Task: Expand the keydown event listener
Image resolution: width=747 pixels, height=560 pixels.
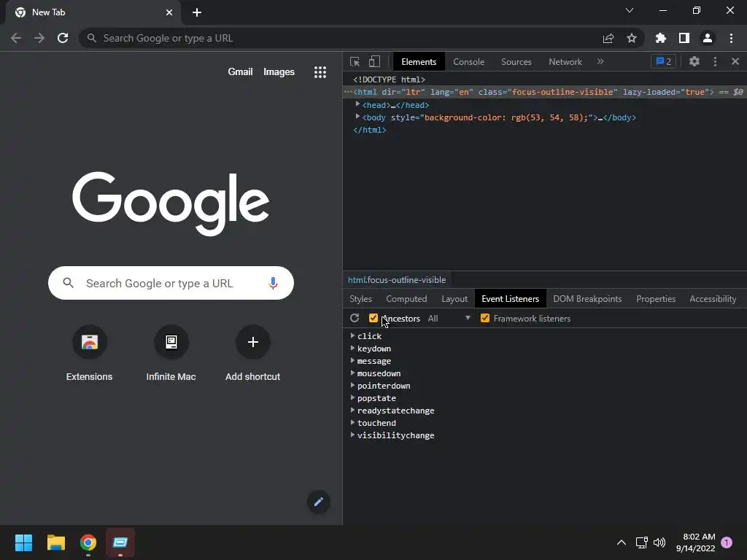Action: [x=352, y=348]
